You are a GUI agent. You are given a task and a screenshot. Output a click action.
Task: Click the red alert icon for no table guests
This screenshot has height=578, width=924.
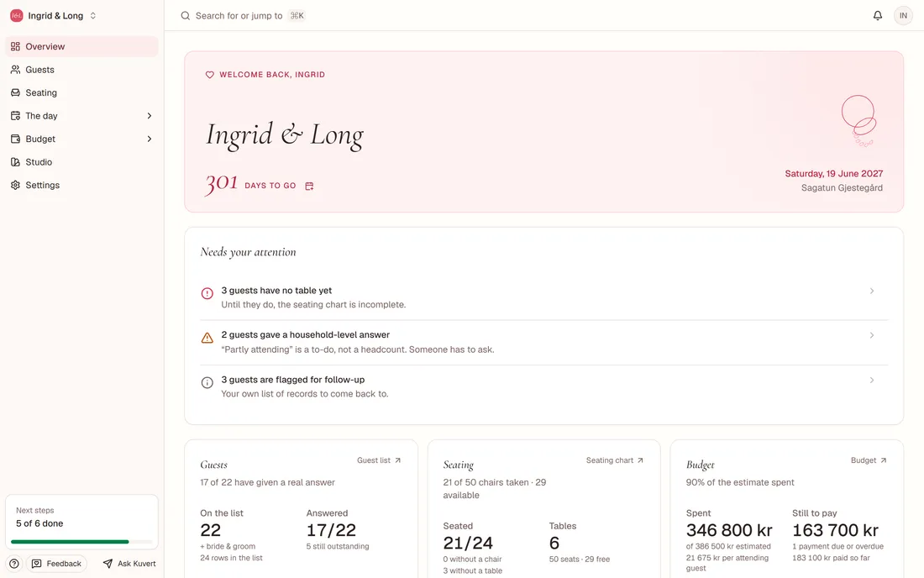(x=207, y=293)
